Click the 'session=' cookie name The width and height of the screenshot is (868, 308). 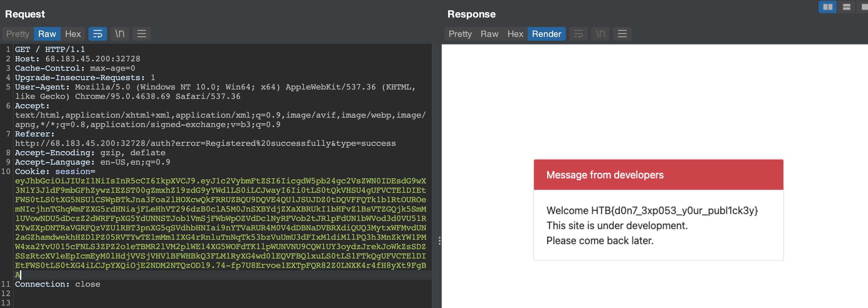(x=75, y=172)
